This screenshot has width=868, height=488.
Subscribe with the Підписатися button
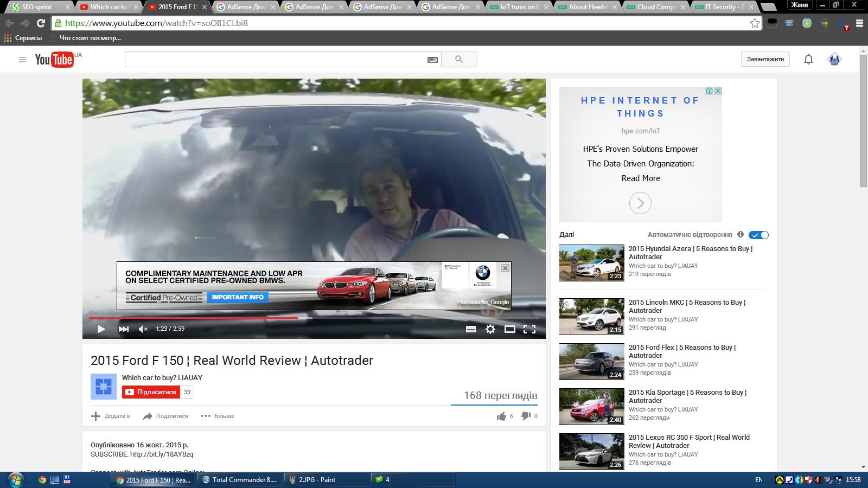click(x=150, y=392)
